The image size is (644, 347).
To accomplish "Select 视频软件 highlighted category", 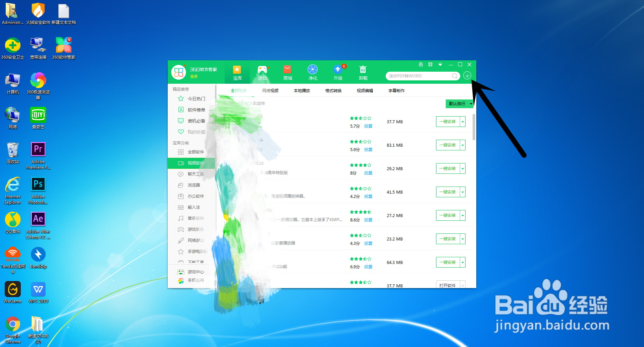I will click(192, 163).
